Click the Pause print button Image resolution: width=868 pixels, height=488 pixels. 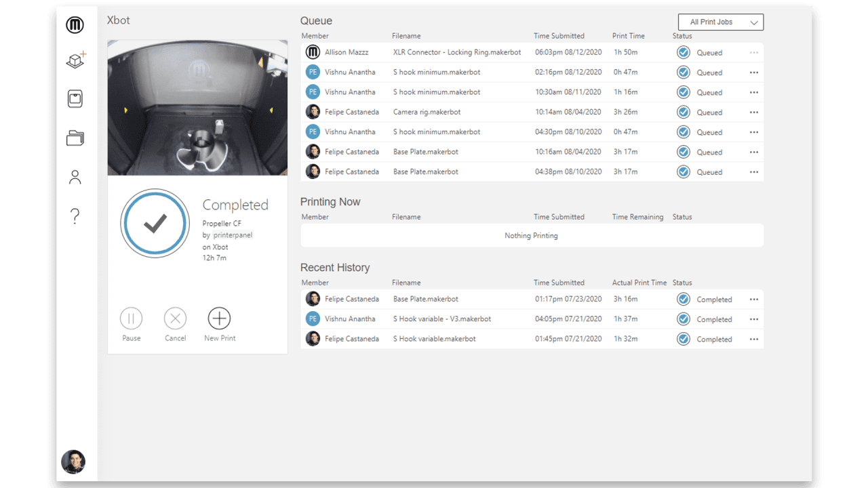tap(131, 319)
